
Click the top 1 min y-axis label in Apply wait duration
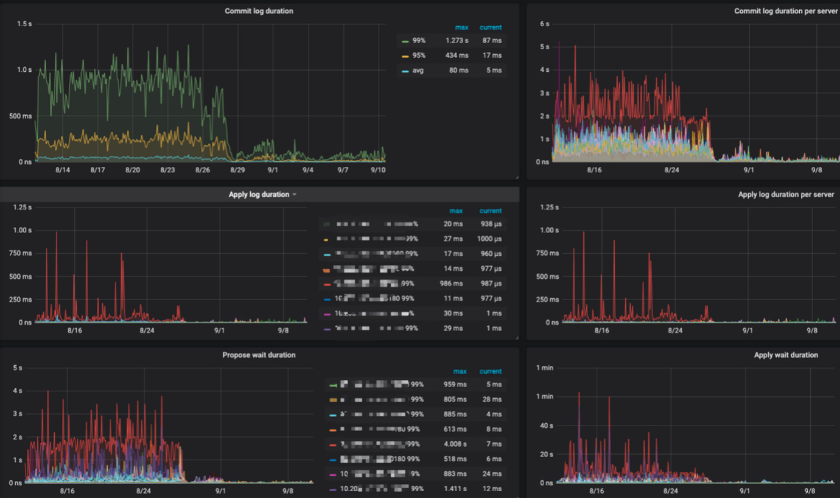544,368
